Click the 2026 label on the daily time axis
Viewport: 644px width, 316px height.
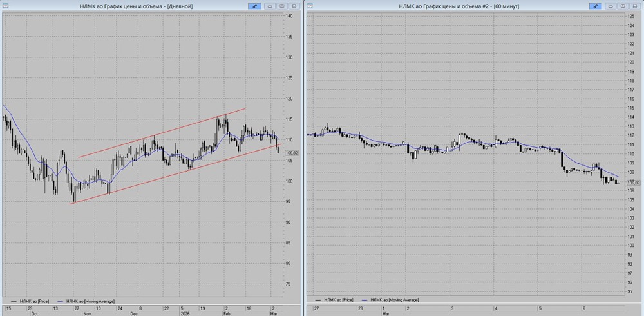pos(187,313)
